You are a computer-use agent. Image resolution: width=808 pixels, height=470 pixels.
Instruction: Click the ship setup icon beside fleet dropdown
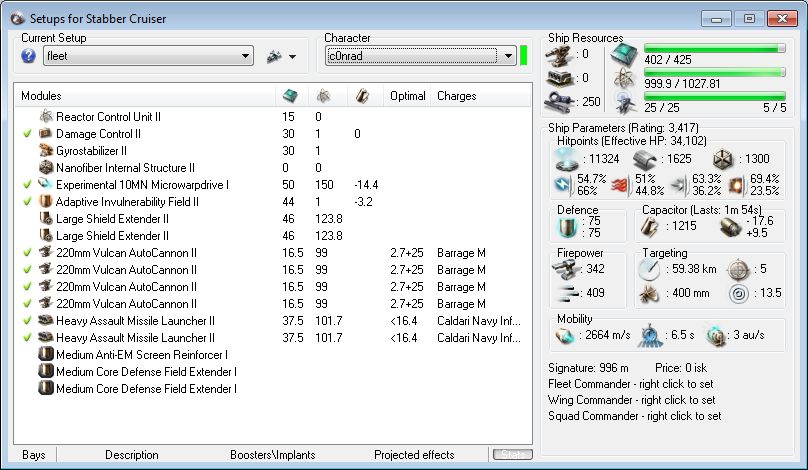274,56
